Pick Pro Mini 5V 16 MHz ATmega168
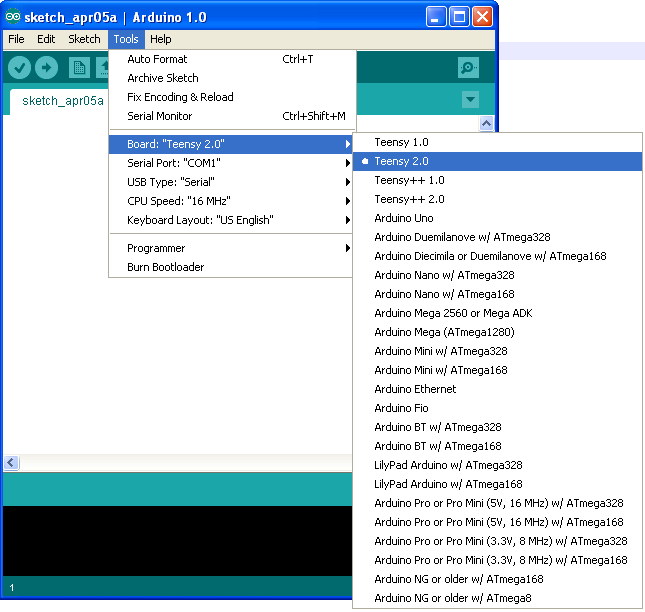This screenshot has height=612, width=645. pos(497,522)
